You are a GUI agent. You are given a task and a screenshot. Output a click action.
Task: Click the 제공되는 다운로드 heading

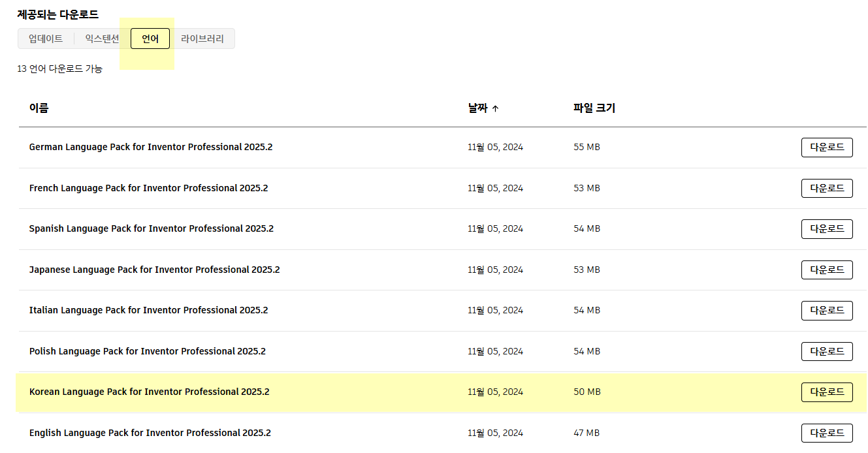(57, 14)
